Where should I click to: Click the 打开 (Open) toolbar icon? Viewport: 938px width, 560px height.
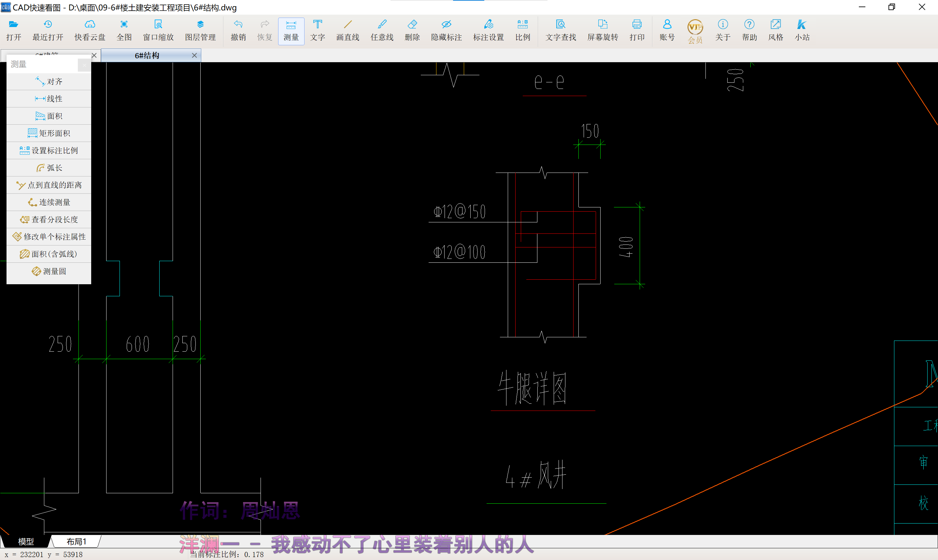click(x=14, y=31)
